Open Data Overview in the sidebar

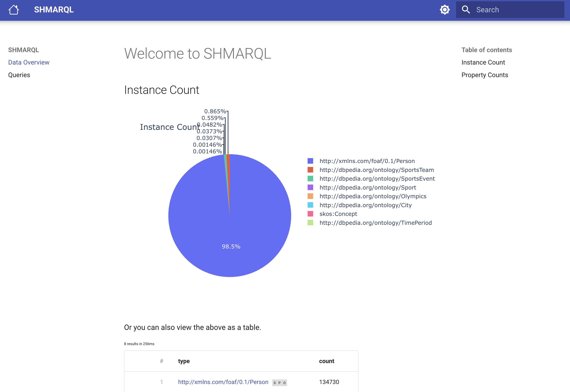[29, 62]
